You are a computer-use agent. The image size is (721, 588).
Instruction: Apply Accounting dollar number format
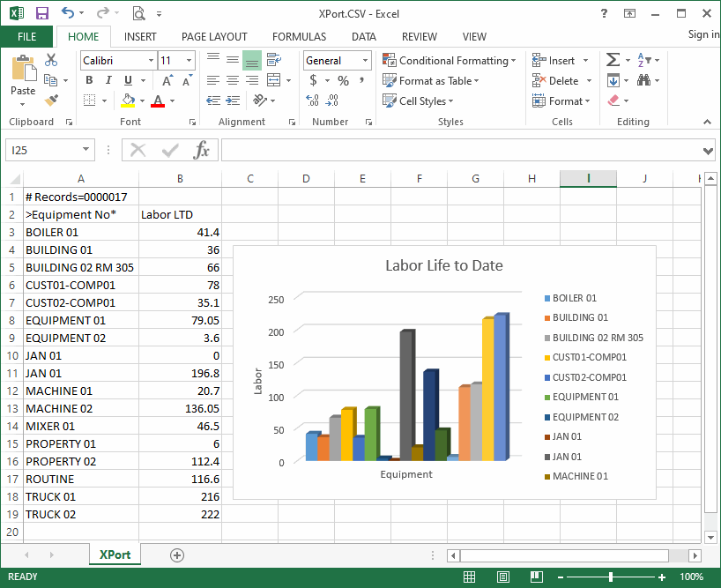click(313, 80)
